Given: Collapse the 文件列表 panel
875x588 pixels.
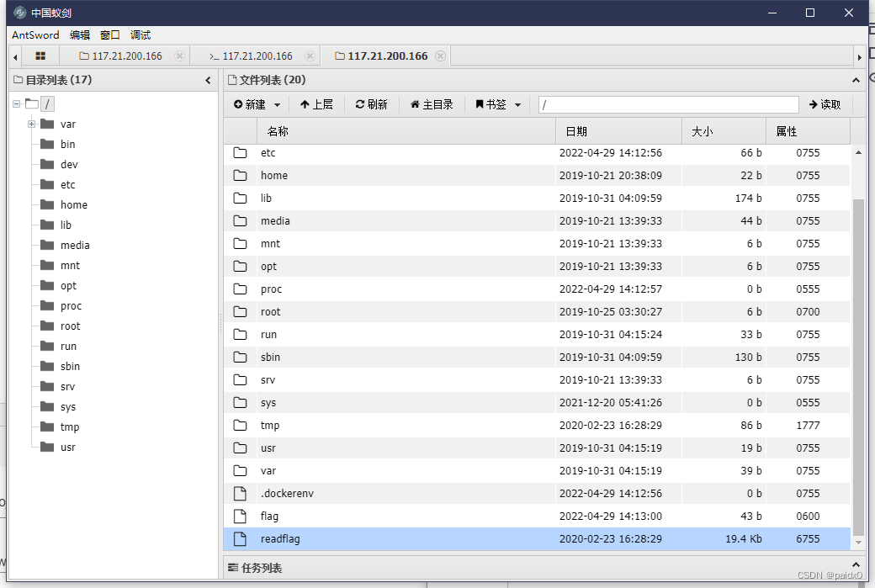Looking at the screenshot, I should coord(856,80).
